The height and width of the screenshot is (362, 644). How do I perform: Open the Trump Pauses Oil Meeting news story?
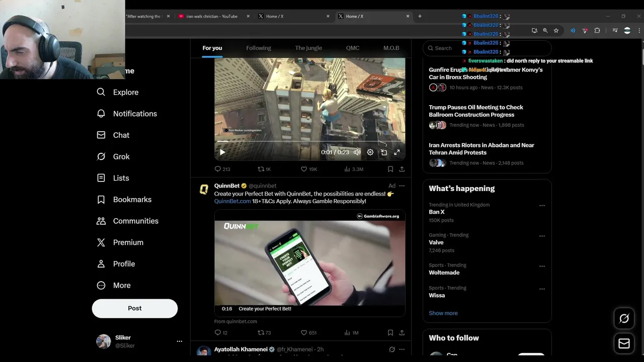(476, 111)
